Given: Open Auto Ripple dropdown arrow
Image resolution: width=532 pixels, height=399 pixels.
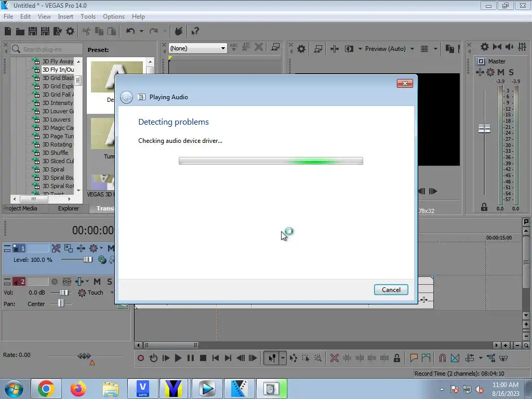Looking at the screenshot, I should point(481,358).
